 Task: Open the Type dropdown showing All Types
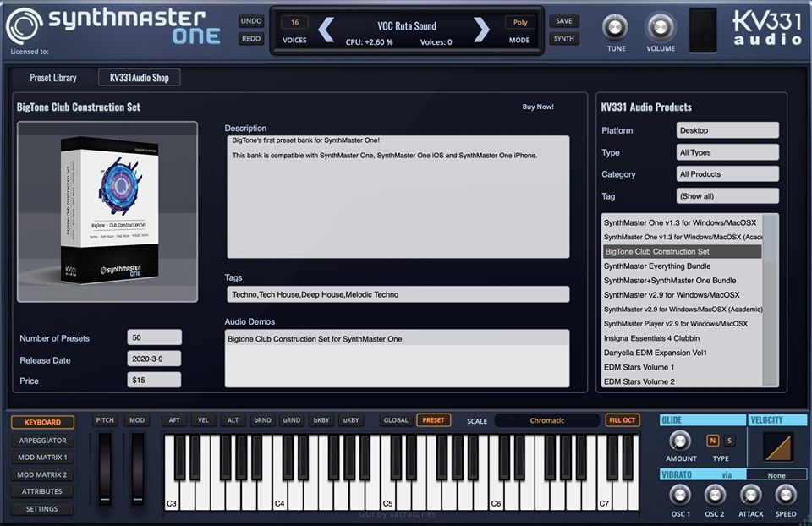(727, 152)
